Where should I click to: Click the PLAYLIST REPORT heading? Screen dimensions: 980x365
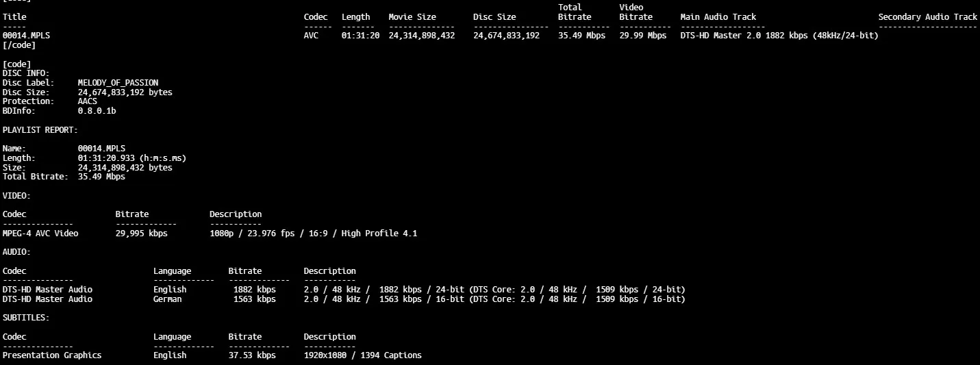point(40,129)
